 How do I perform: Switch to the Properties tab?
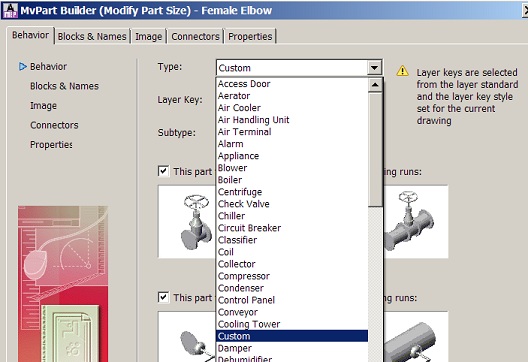pyautogui.click(x=250, y=36)
